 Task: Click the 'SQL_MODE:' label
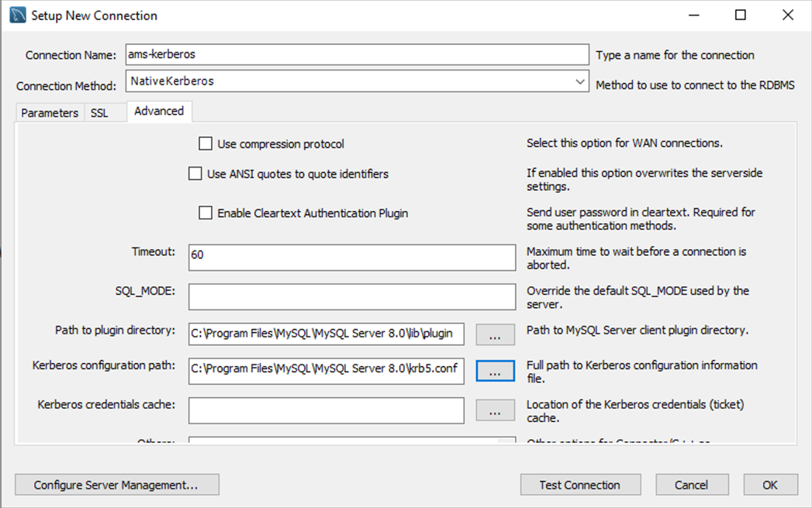(146, 291)
